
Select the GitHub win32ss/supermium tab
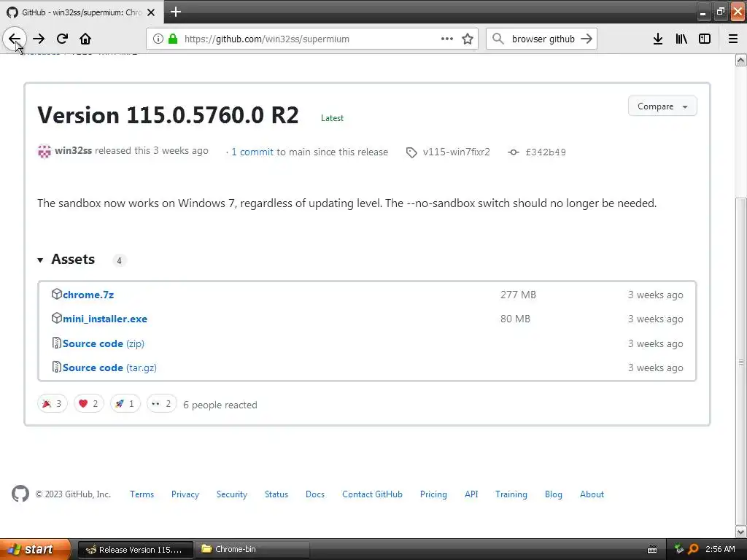pyautogui.click(x=82, y=12)
